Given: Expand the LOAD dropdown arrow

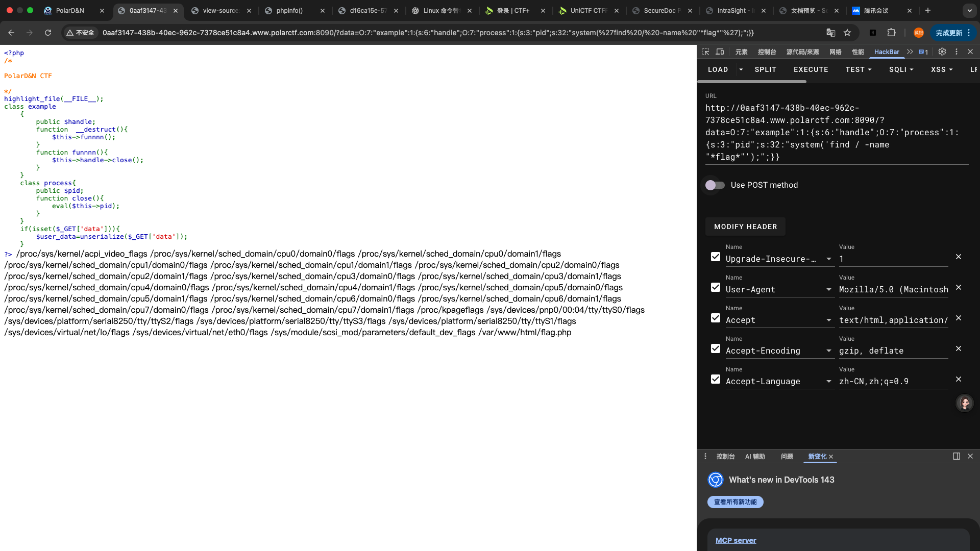Looking at the screenshot, I should (x=741, y=69).
